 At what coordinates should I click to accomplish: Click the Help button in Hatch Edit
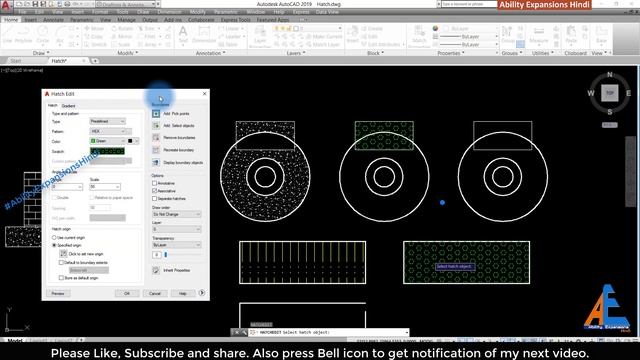182,293
